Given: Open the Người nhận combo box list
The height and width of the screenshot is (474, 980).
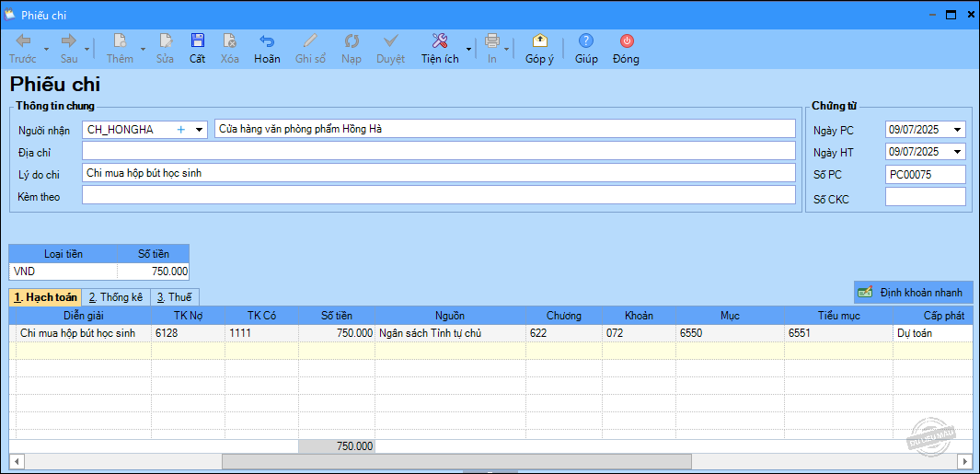Looking at the screenshot, I should click(200, 130).
